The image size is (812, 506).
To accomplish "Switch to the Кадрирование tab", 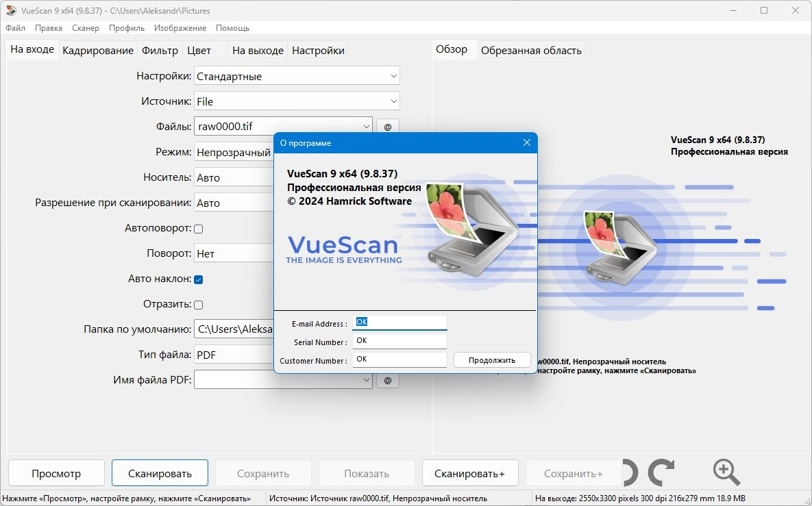I will click(x=98, y=51).
